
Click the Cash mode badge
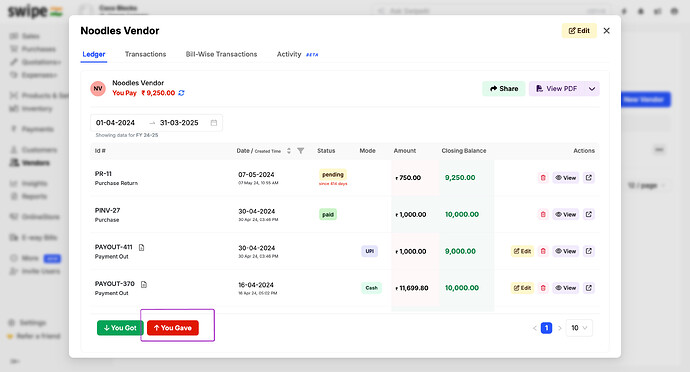click(371, 288)
